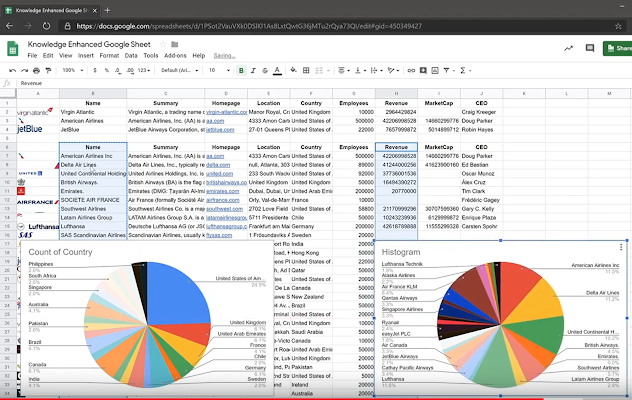The height and width of the screenshot is (400, 632).
Task: Open the text wrapping dropdown
Action: click(376, 71)
